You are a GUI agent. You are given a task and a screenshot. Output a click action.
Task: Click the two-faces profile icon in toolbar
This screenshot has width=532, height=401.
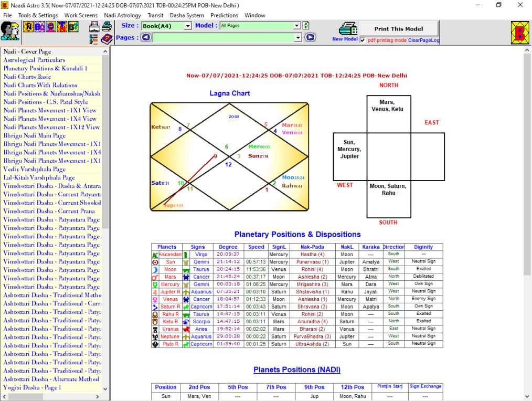(x=10, y=31)
